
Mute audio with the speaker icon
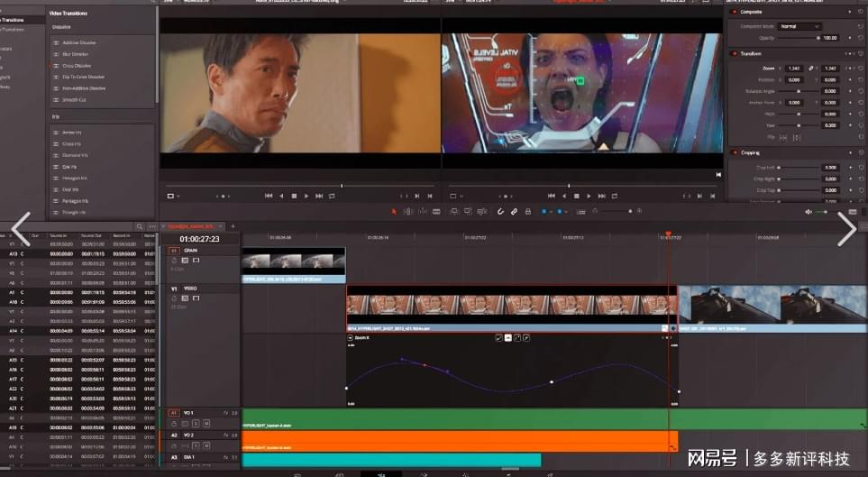click(x=809, y=212)
